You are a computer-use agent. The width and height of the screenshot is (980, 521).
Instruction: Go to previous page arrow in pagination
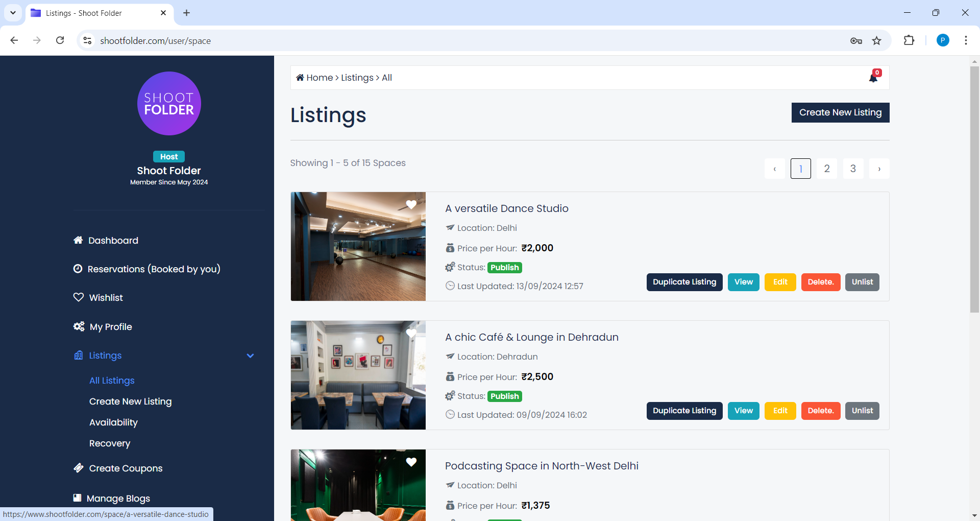pos(775,169)
